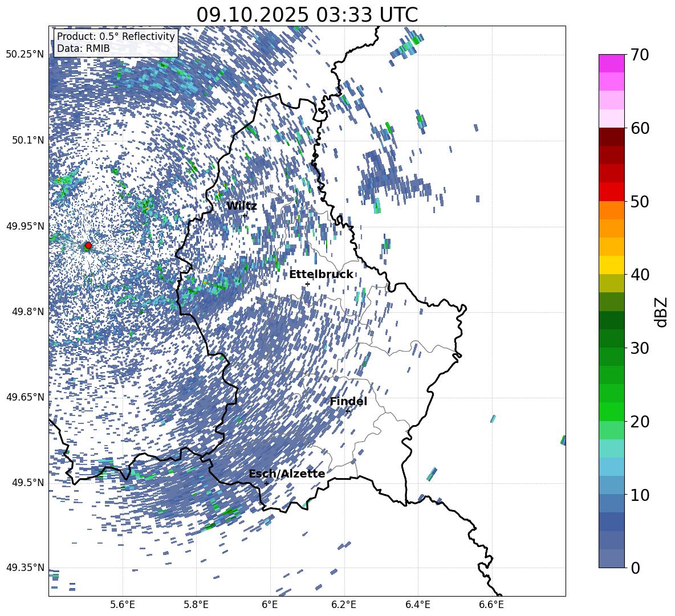675x616 pixels.
Task: Click the 49.95°N latitude label
Action: tap(25, 226)
